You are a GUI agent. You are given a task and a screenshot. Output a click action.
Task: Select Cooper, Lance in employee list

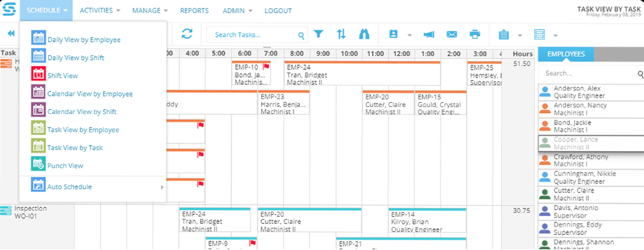(x=591, y=143)
